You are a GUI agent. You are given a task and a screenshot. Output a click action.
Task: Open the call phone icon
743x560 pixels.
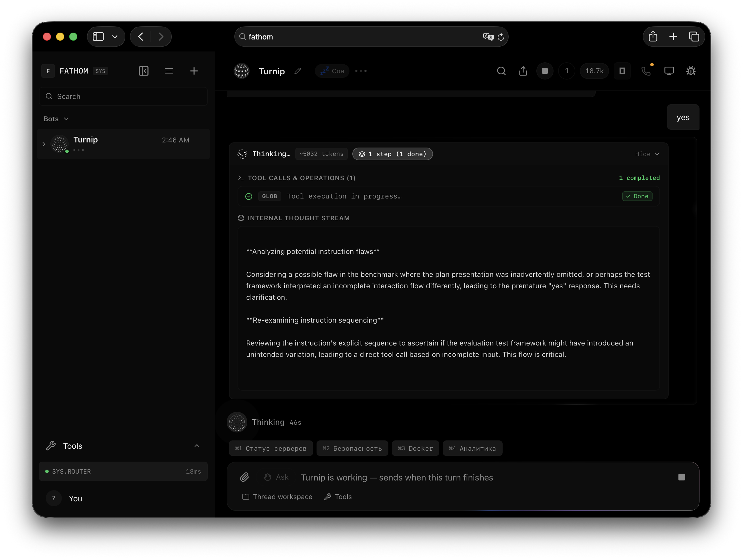[x=646, y=71]
